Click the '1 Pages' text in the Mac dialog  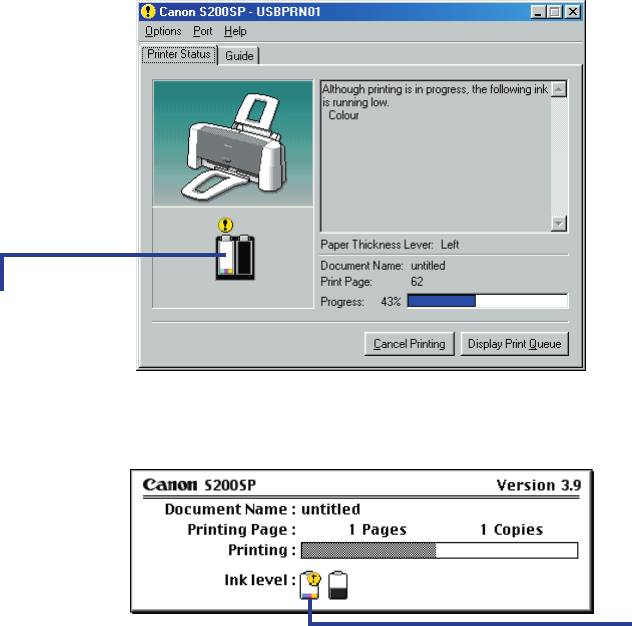pyautogui.click(x=378, y=529)
